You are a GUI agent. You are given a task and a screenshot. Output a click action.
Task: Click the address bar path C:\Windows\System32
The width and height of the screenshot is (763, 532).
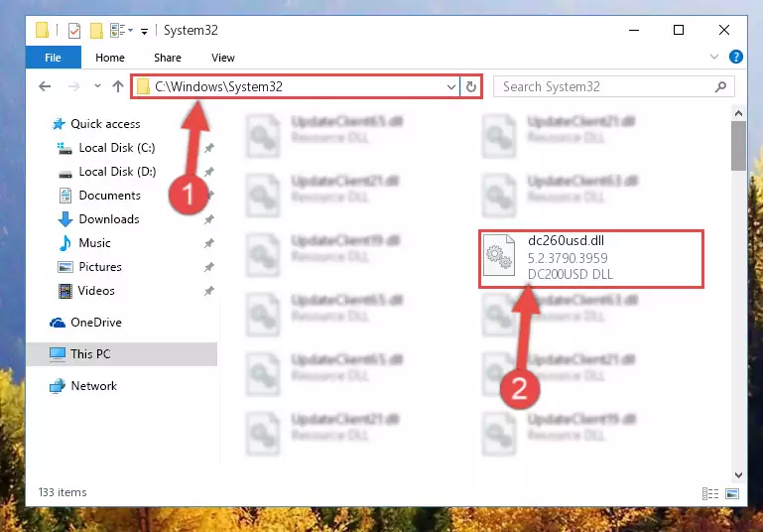pos(218,86)
